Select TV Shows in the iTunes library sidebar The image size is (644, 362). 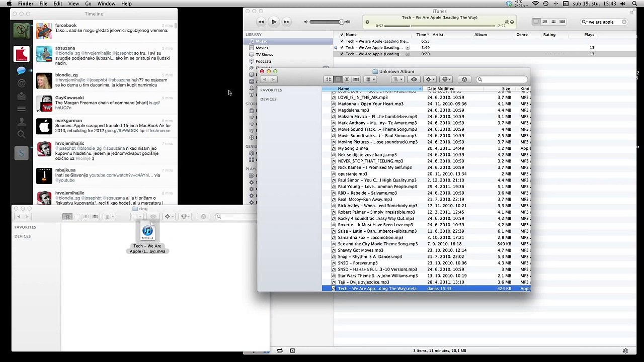(x=264, y=54)
